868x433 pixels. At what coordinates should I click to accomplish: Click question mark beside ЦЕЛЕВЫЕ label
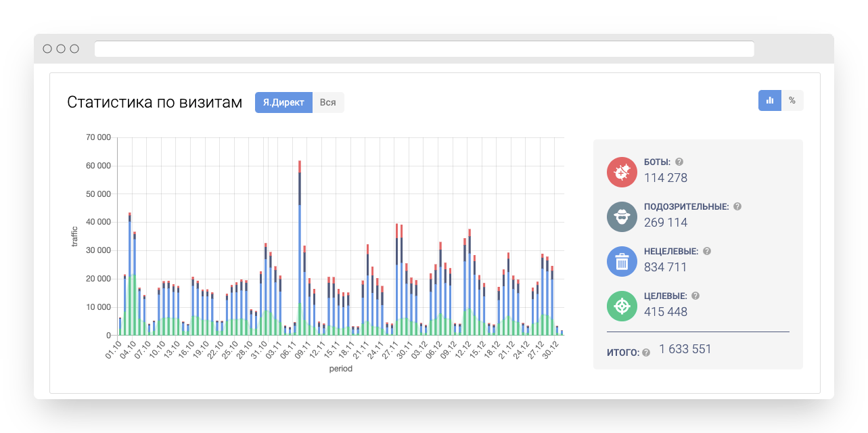click(695, 296)
